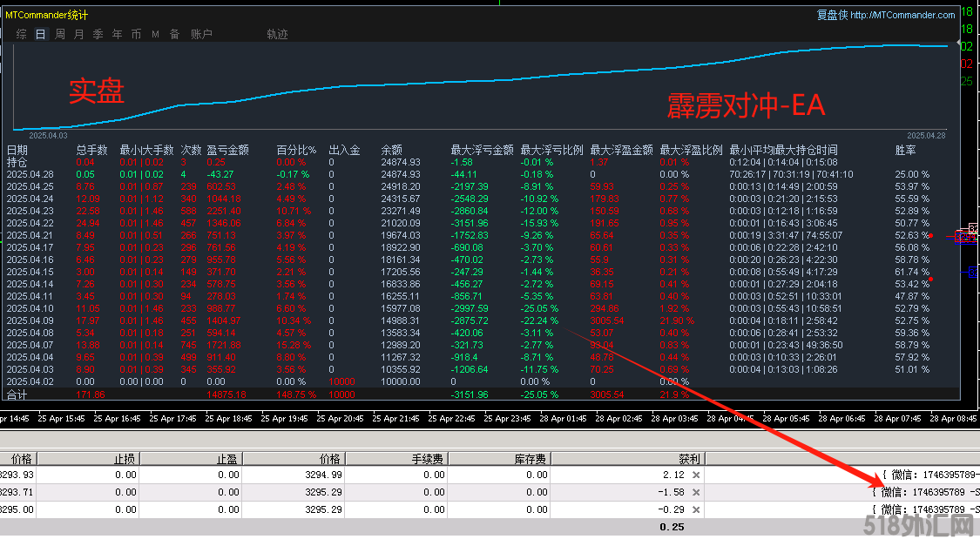
Task: Click the 148.75 % total percentage
Action: click(296, 394)
